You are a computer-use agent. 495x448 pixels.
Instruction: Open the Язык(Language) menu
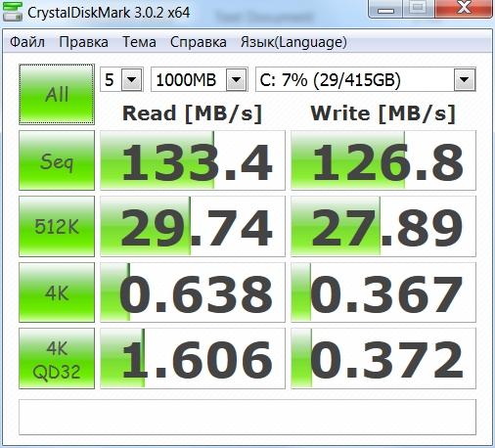(293, 42)
